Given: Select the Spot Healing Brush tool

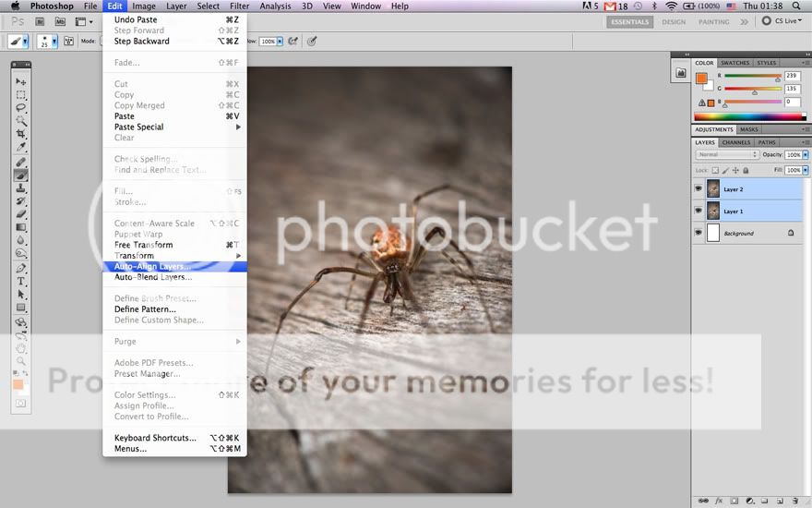Looking at the screenshot, I should click(x=20, y=163).
